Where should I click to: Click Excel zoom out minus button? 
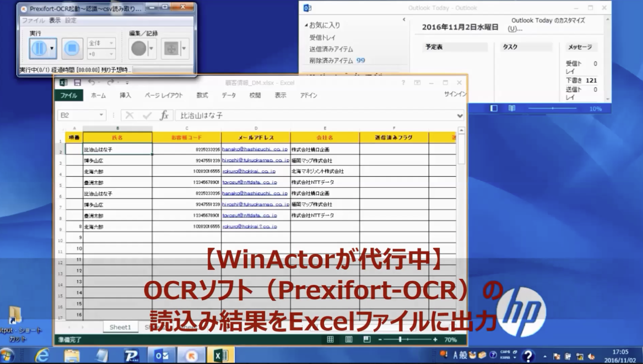tap(380, 340)
